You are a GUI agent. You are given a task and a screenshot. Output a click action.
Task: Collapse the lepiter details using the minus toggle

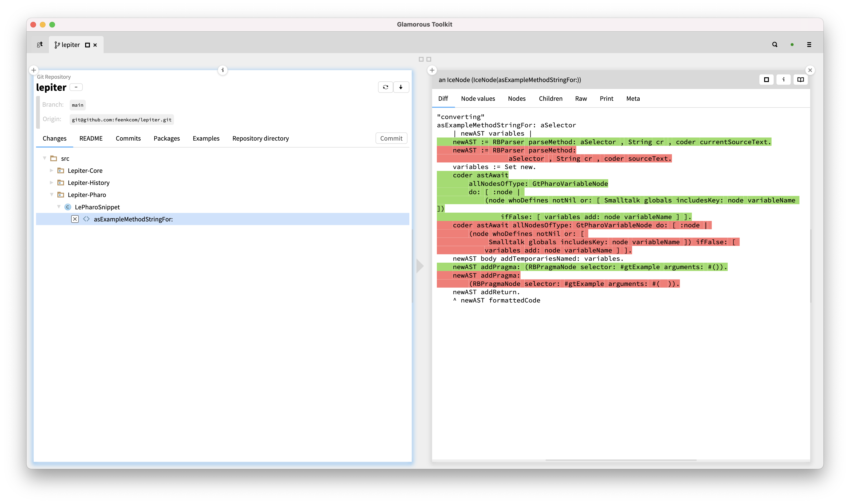tap(76, 87)
